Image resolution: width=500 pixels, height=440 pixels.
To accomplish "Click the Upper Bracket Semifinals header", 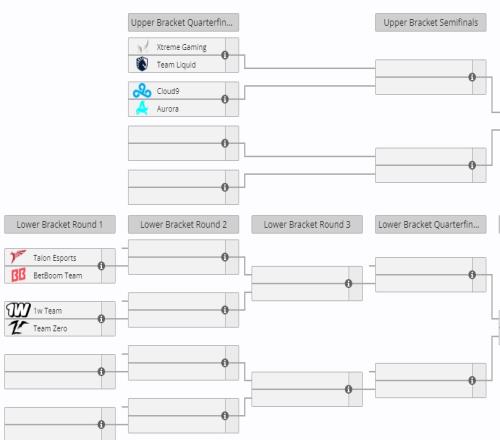I will point(431,23).
